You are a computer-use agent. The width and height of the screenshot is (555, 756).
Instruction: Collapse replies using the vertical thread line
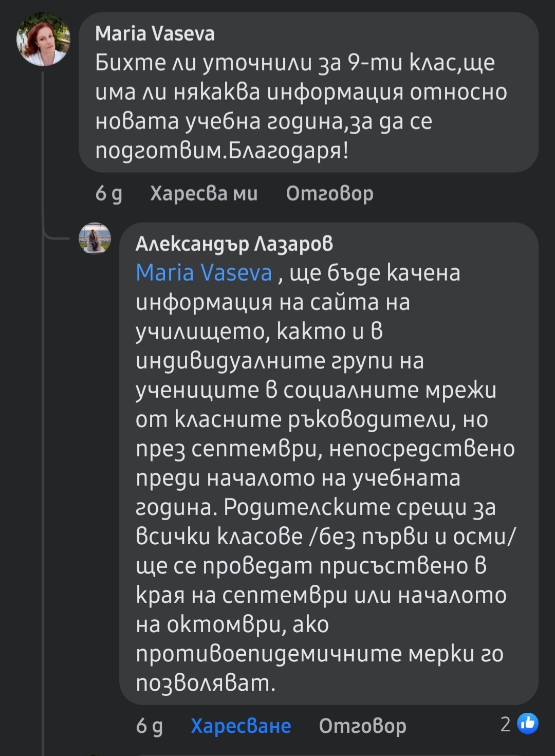(43, 463)
